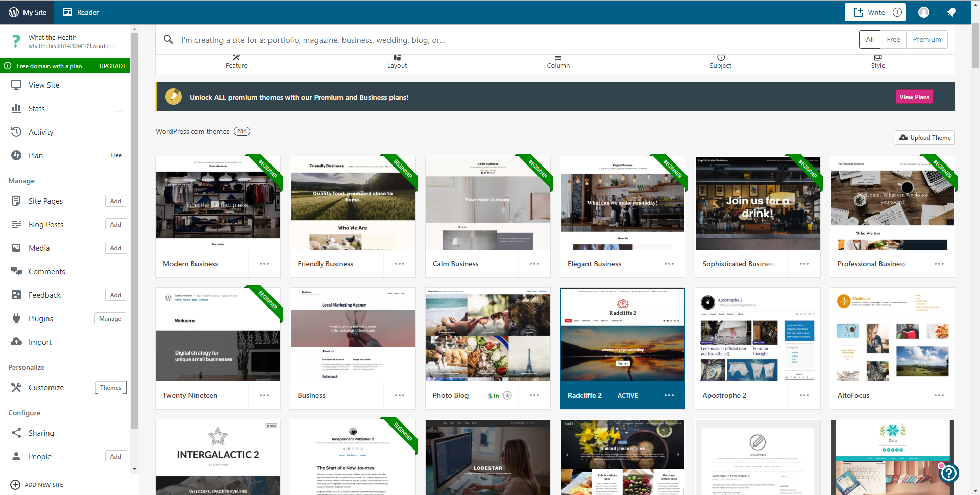Viewport: 980px width, 495px height.
Task: Click the Comments icon in sidebar
Action: 16,271
